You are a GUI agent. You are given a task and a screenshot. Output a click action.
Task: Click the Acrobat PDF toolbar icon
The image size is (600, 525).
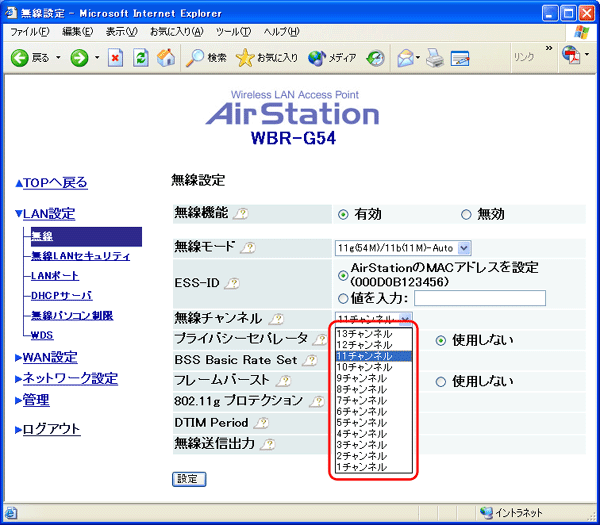[x=571, y=55]
